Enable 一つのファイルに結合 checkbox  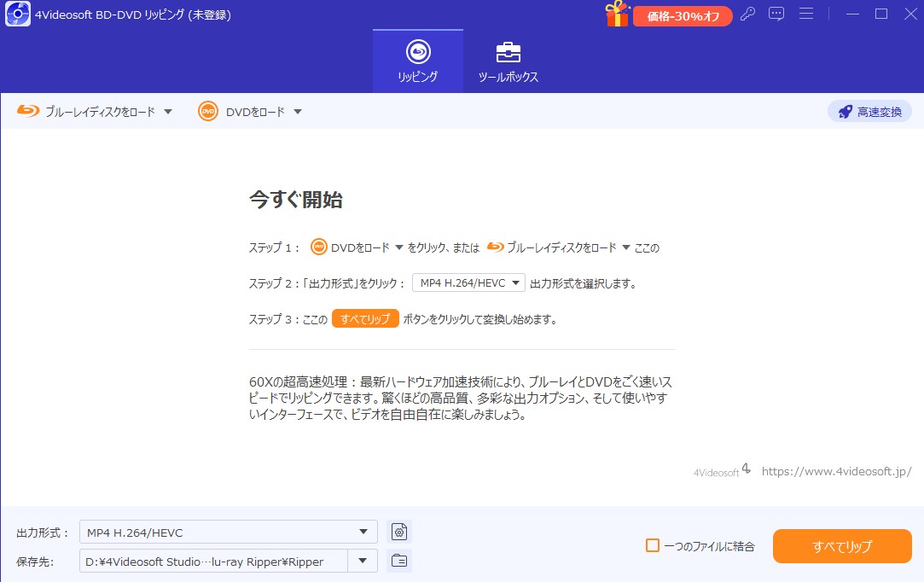coord(653,545)
